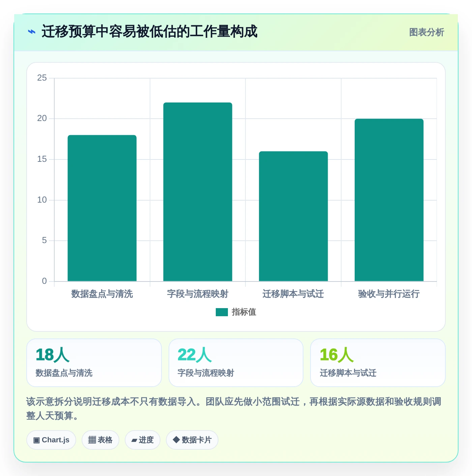Click the 表格 tag
This screenshot has height=476, width=472.
point(100,440)
